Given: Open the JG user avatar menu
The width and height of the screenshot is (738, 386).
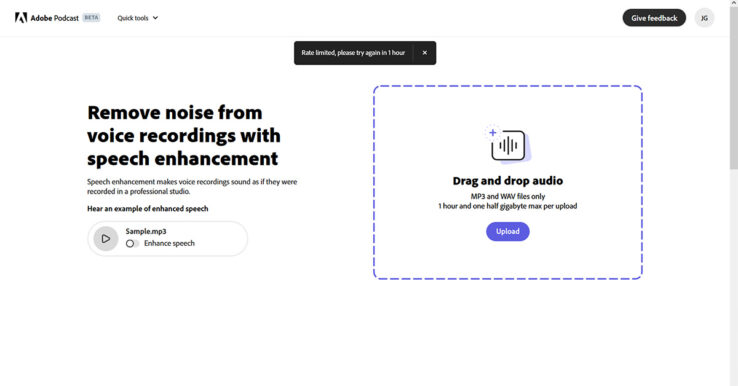Looking at the screenshot, I should [x=704, y=18].
